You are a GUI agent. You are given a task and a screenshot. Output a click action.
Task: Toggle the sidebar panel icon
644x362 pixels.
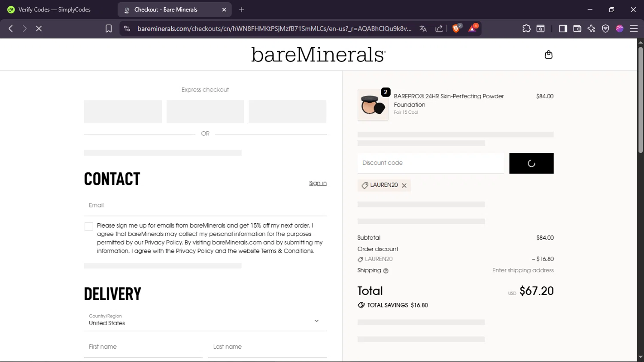[x=563, y=28]
